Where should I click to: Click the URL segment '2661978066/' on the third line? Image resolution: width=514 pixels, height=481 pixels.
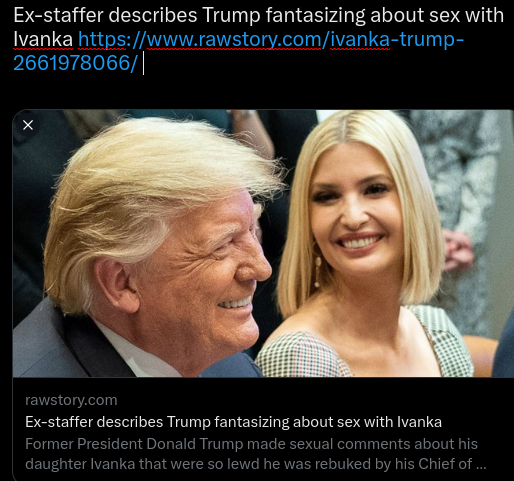click(75, 63)
